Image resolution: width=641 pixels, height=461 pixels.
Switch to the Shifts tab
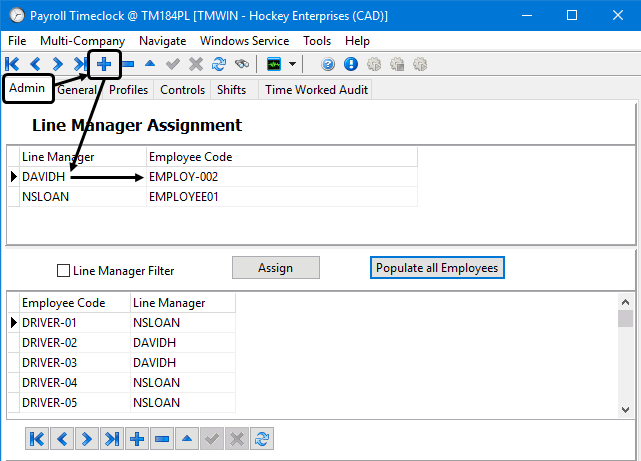(232, 90)
